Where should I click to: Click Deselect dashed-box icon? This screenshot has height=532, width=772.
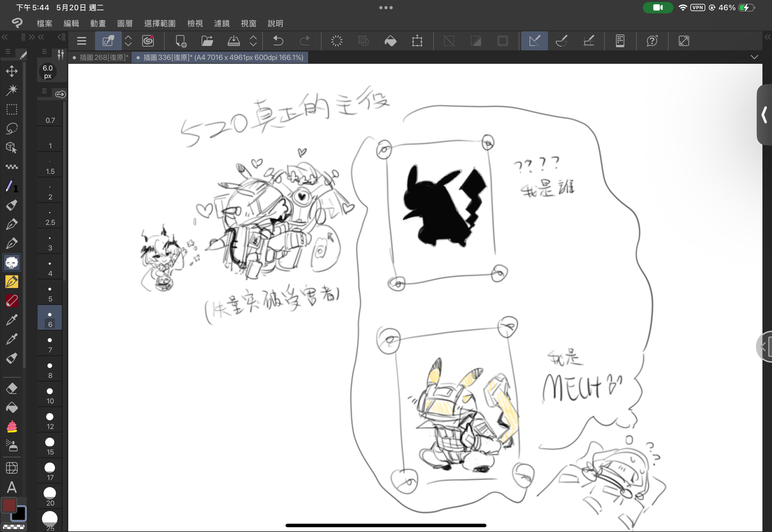coord(449,41)
